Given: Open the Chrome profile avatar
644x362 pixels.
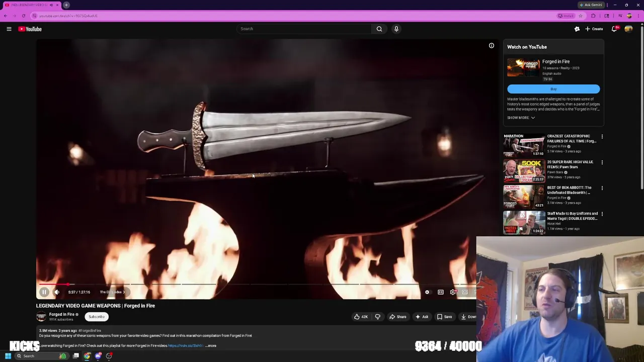Looking at the screenshot, I should (629, 16).
